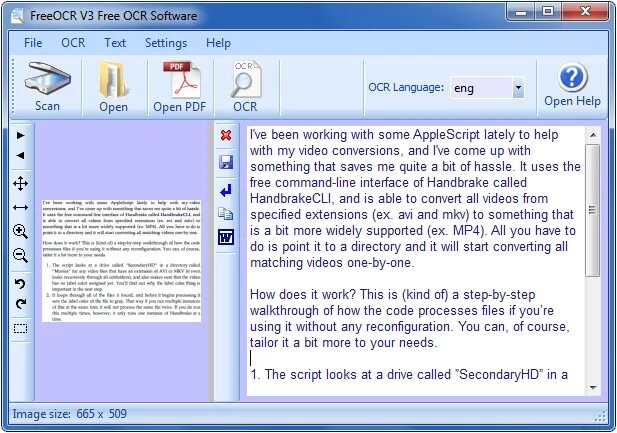Copy text to clipboard icon

226,214
